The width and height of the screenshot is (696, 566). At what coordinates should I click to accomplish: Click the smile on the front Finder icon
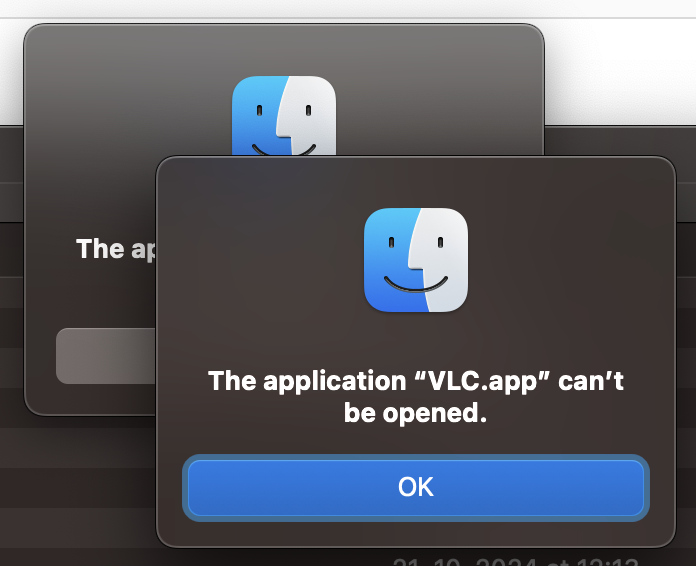[415, 284]
